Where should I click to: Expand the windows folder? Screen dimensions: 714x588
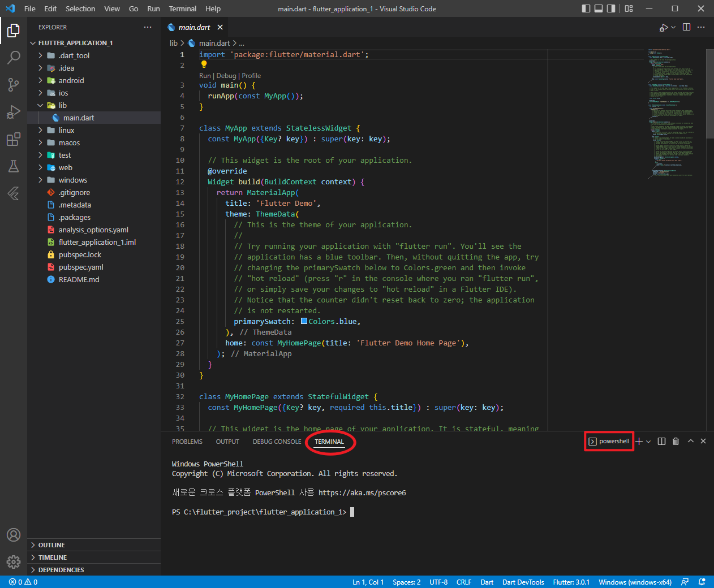[40, 180]
